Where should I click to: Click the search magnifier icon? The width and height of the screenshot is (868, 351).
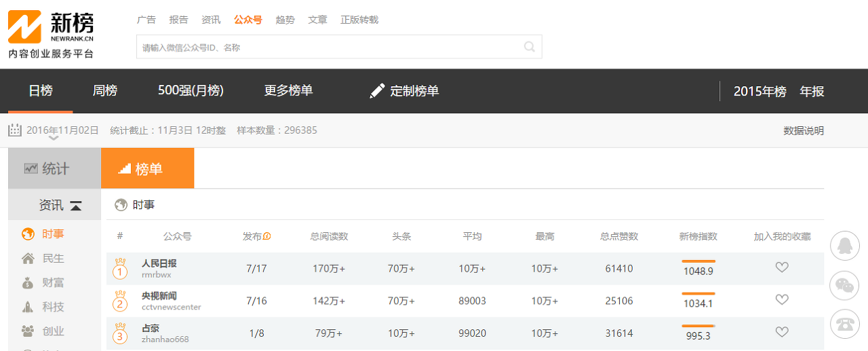(530, 47)
